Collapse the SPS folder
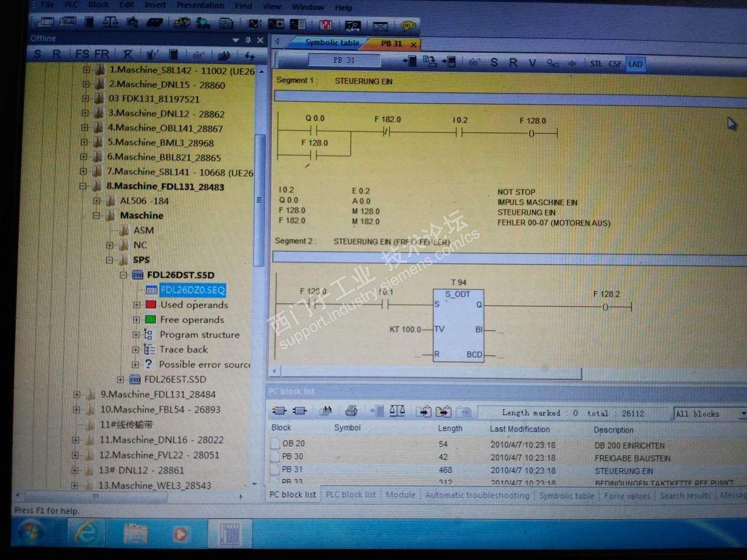This screenshot has height=560, width=747. [x=109, y=259]
